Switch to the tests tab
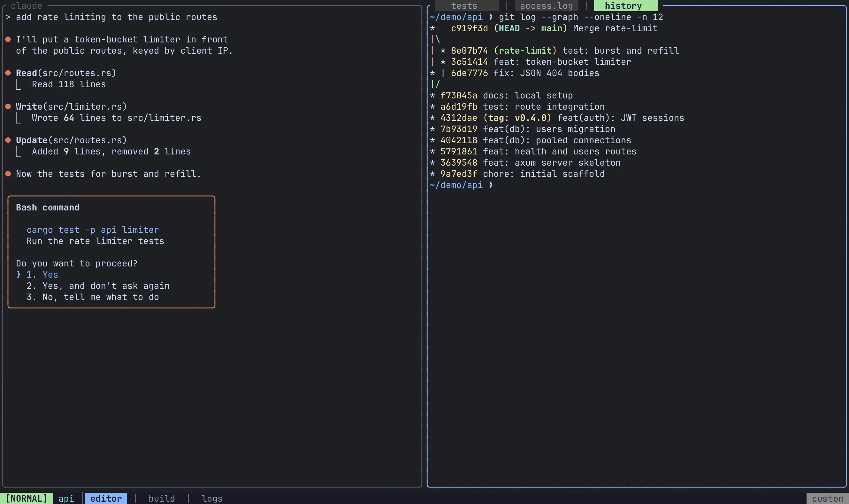 (466, 6)
